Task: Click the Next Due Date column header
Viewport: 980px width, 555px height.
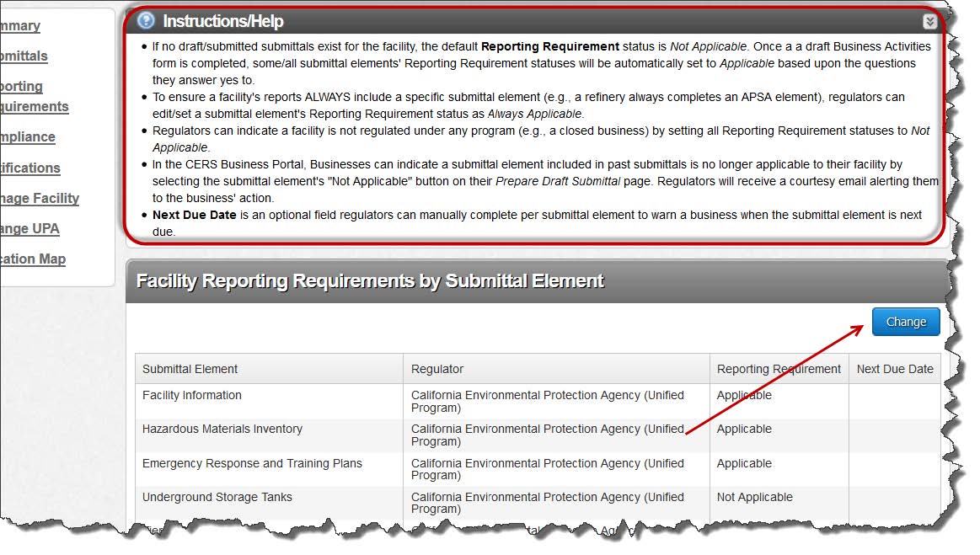Action: (894, 369)
